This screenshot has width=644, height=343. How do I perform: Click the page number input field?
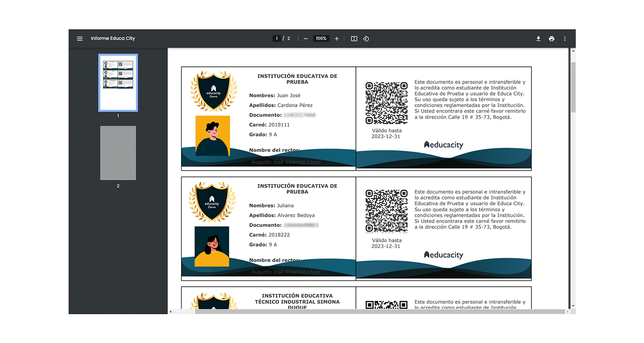pyautogui.click(x=277, y=39)
